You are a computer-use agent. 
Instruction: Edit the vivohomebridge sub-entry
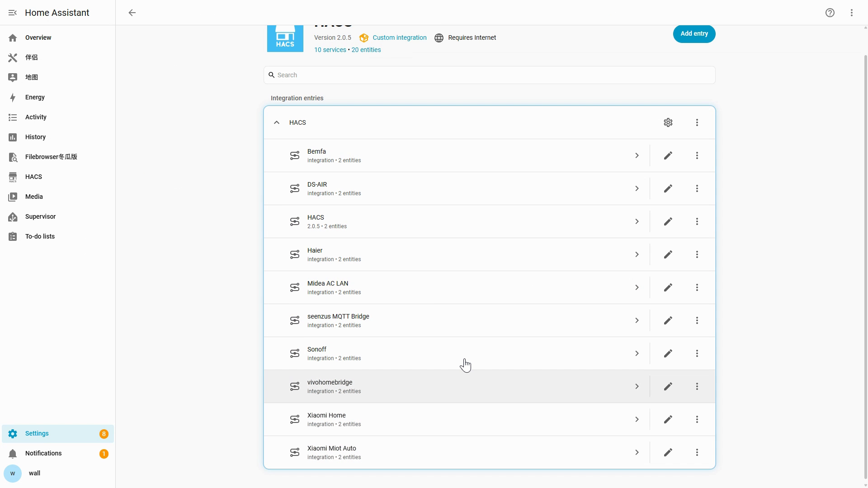pyautogui.click(x=668, y=386)
